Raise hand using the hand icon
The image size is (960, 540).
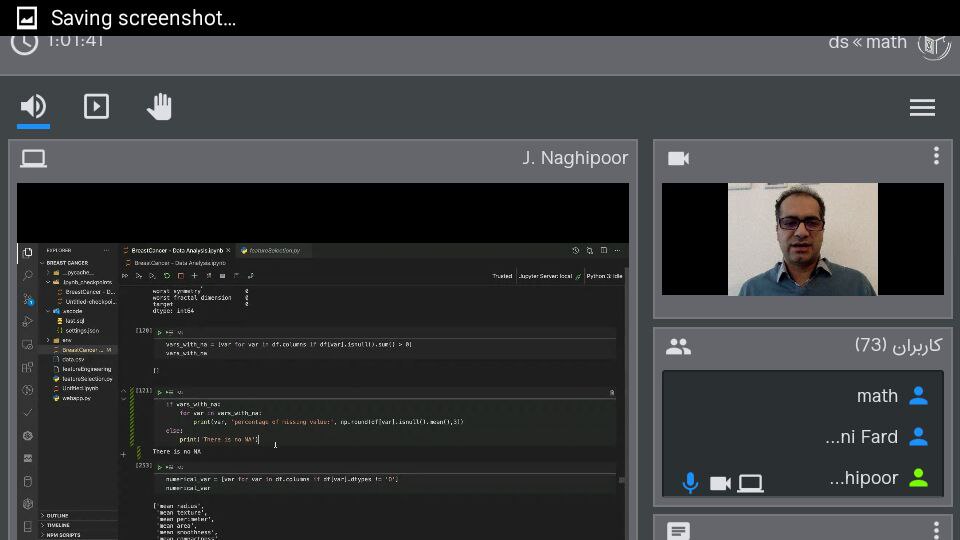click(159, 106)
